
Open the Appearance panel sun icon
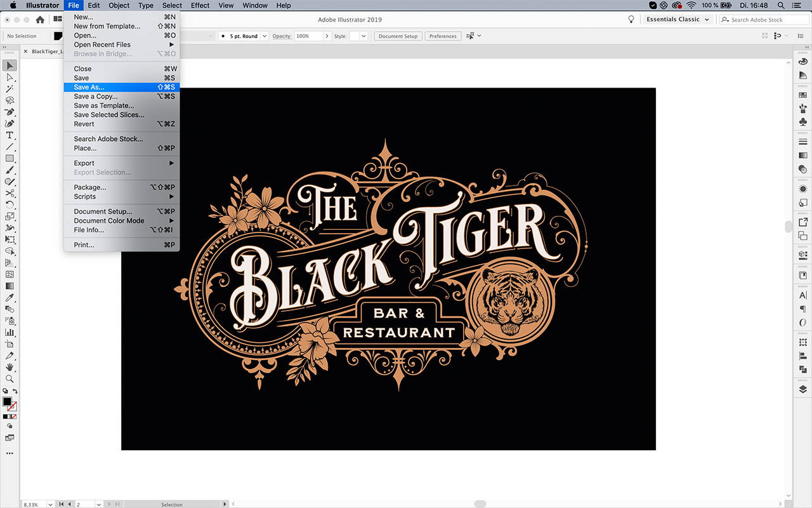point(803,189)
